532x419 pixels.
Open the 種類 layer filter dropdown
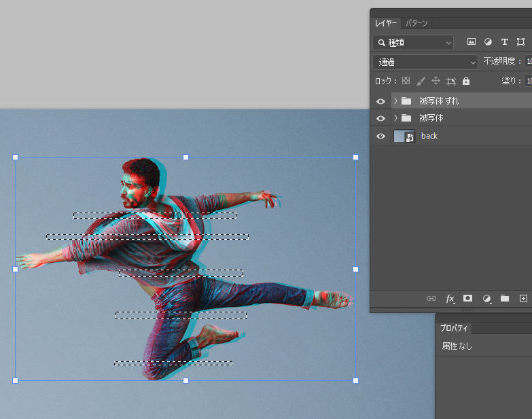413,42
